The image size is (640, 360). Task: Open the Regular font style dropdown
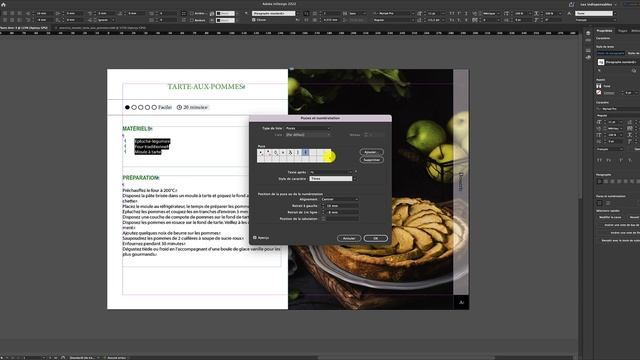pyautogui.click(x=394, y=20)
